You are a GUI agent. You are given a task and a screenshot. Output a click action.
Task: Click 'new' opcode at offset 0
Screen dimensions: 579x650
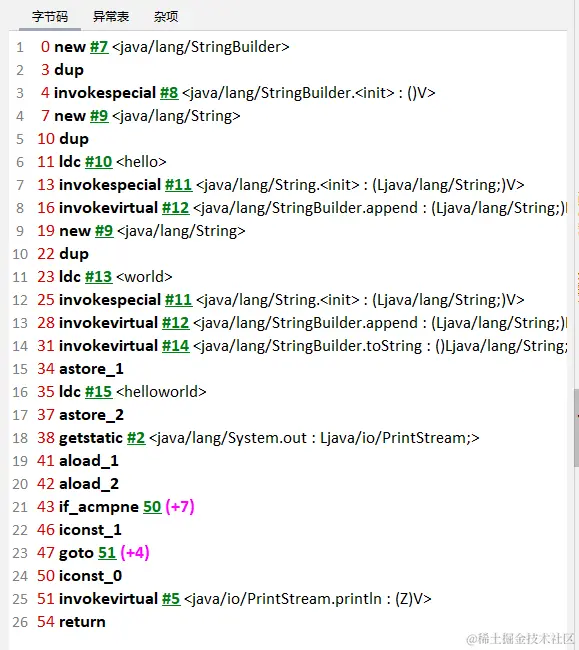click(x=70, y=47)
